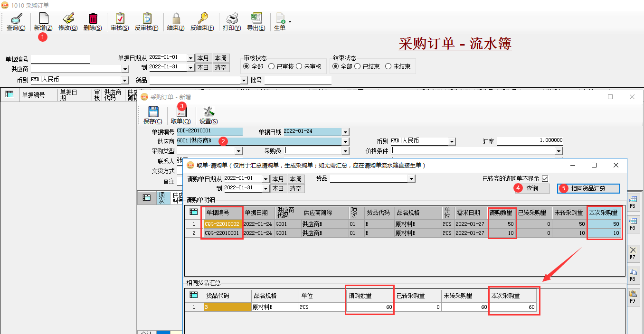Click the 打印 printer icon
644x334 pixels.
232,19
